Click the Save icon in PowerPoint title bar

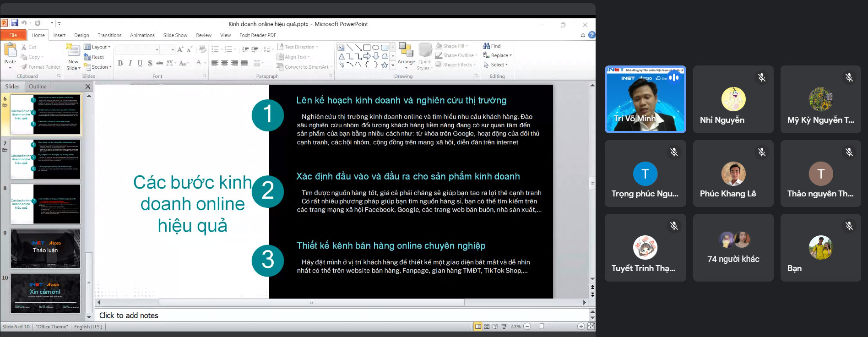[x=15, y=23]
